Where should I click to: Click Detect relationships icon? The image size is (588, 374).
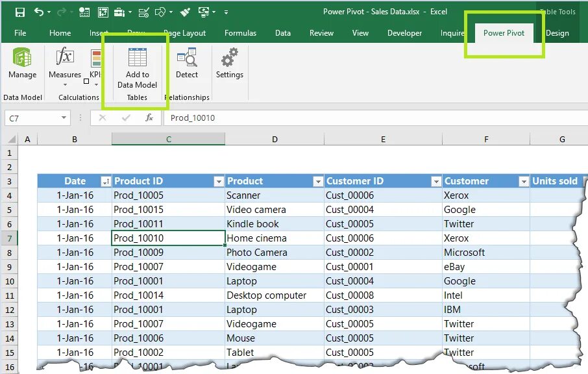coord(187,57)
